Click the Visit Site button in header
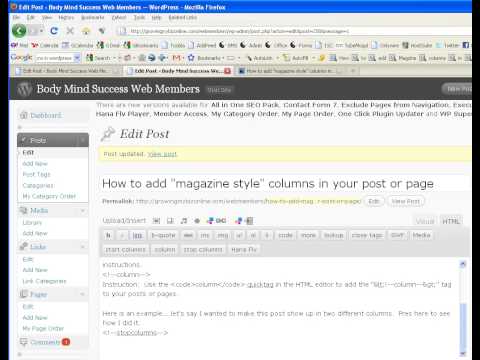The height and width of the screenshot is (360, 480). tap(219, 90)
